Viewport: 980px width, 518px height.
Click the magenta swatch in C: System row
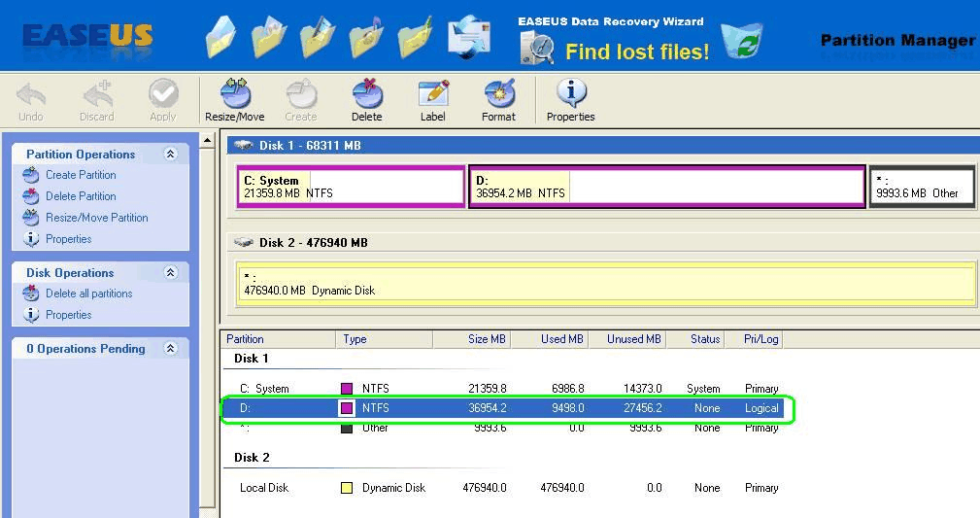pyautogui.click(x=346, y=389)
